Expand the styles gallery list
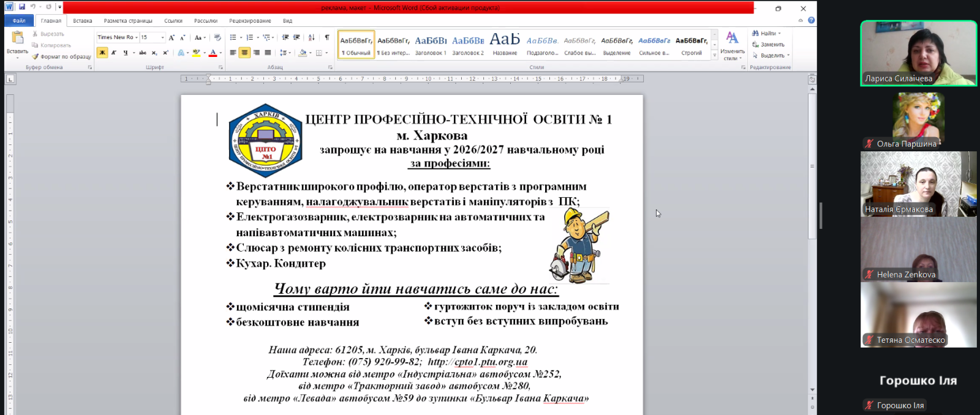 click(x=714, y=56)
